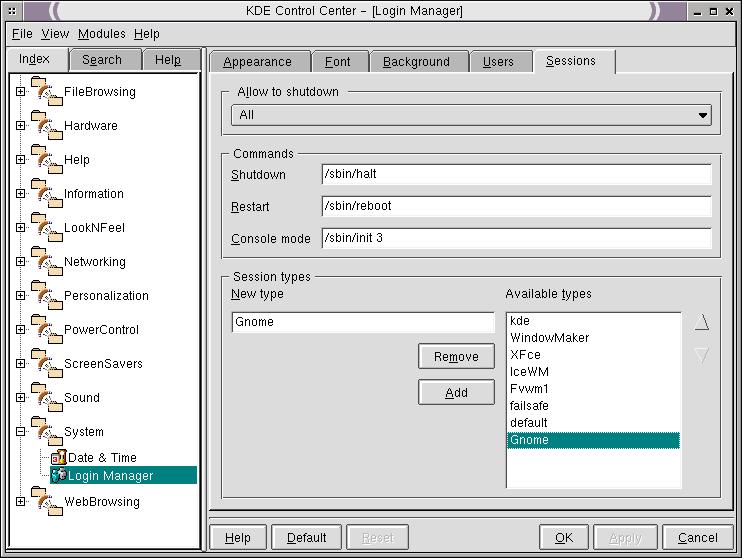This screenshot has height=558, width=742.
Task: Expand the Sound tree branch
Action: [20, 397]
